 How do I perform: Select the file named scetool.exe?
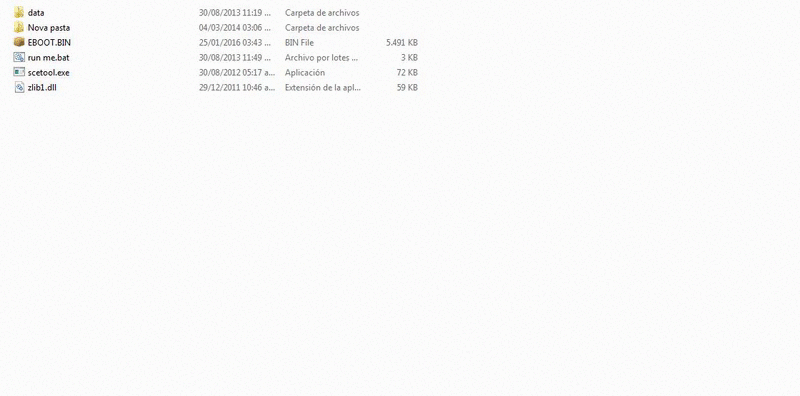pos(48,72)
